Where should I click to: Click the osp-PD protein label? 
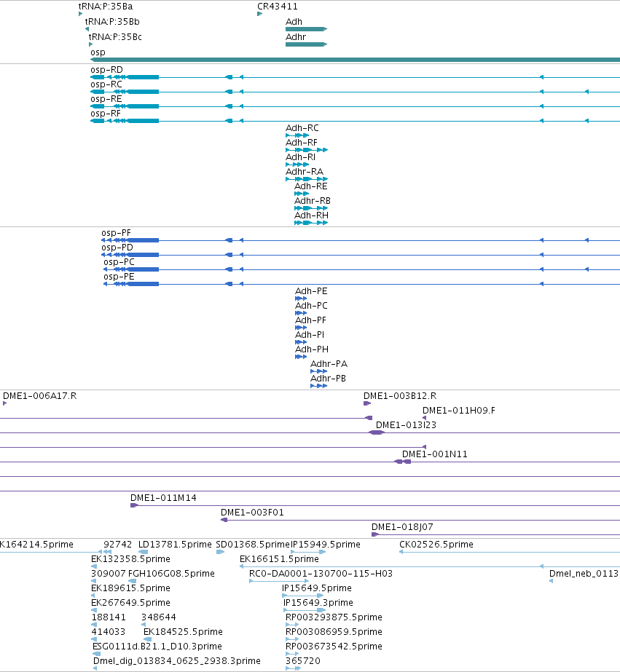(x=117, y=248)
